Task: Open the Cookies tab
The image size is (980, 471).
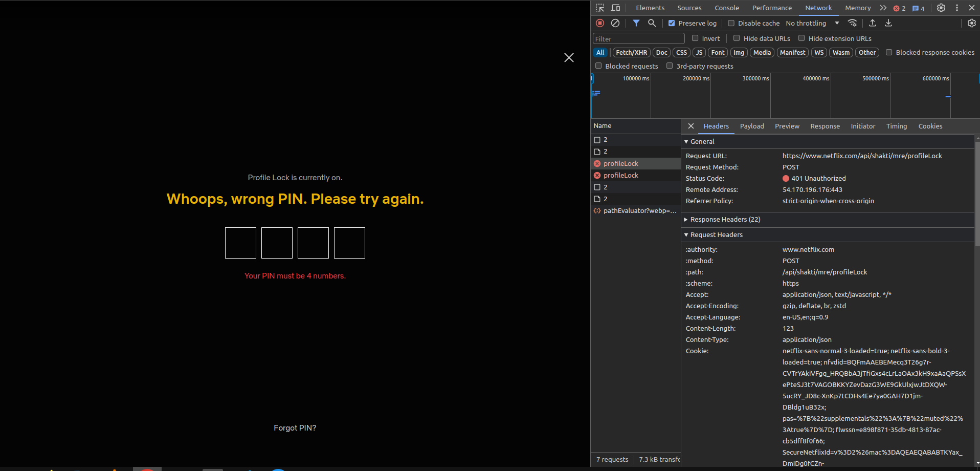Action: 930,126
